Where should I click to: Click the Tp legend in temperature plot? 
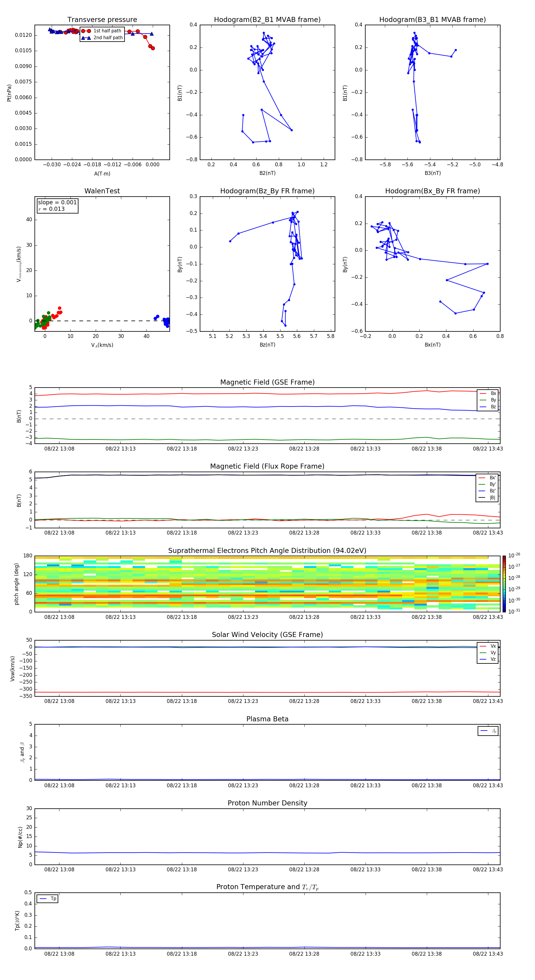48,899
